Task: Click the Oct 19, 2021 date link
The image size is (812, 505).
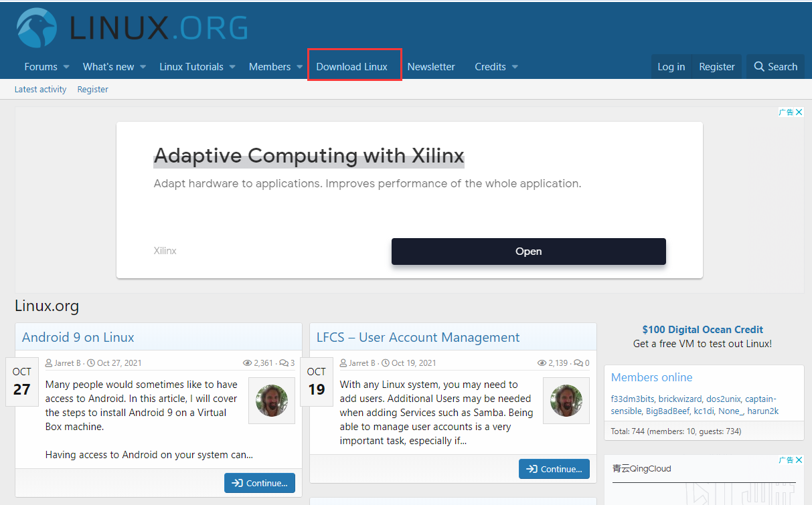Action: (x=414, y=363)
